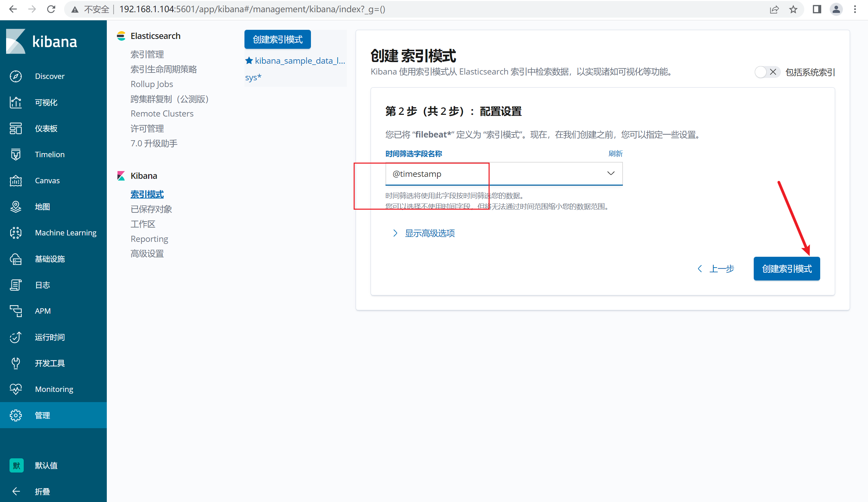Open 索引管理 menu item

pos(147,54)
